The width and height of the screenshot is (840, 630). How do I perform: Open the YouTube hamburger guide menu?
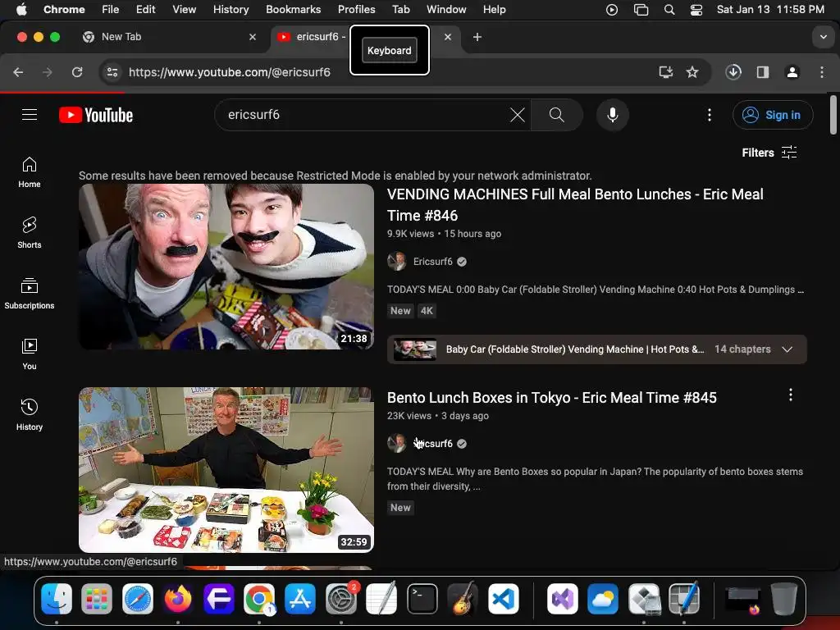click(x=30, y=115)
